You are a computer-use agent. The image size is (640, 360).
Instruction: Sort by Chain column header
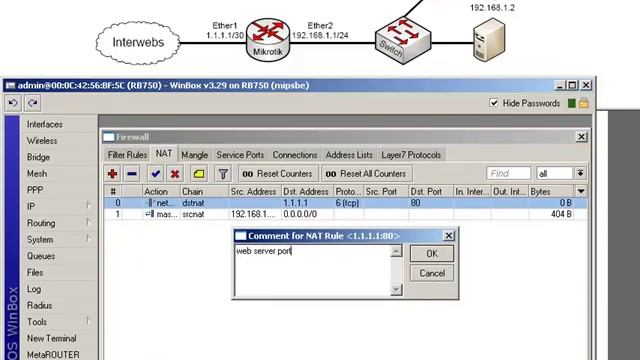pyautogui.click(x=204, y=191)
